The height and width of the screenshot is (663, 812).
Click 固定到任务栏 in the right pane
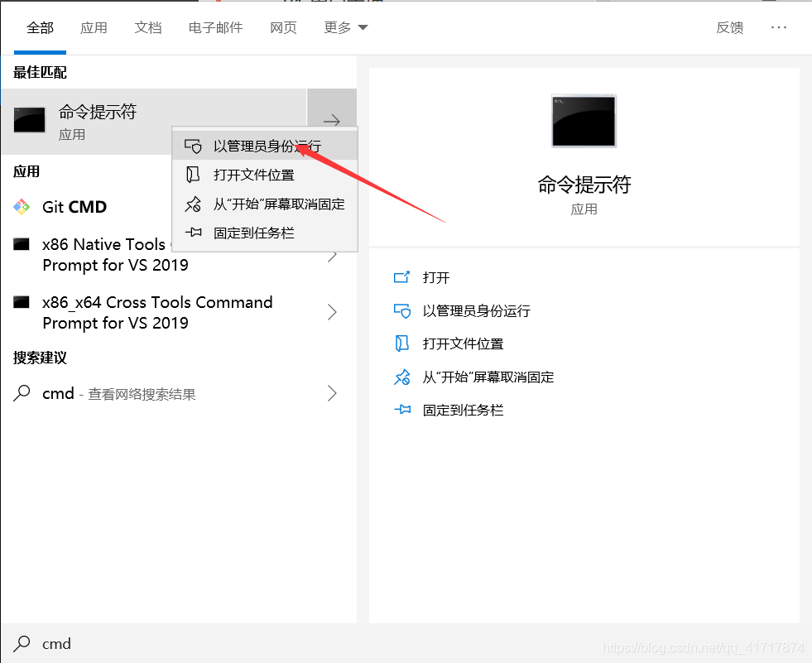point(463,411)
